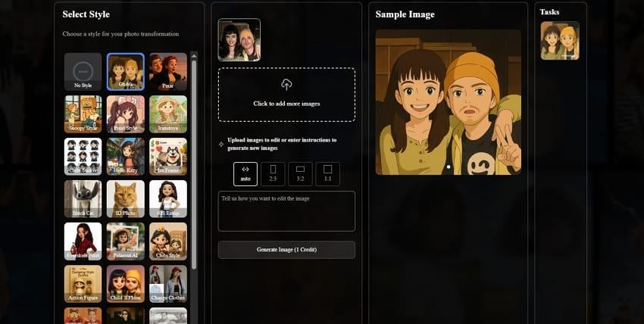Select the Everskies Pixel style
This screenshot has width=644, height=324.
(x=83, y=241)
